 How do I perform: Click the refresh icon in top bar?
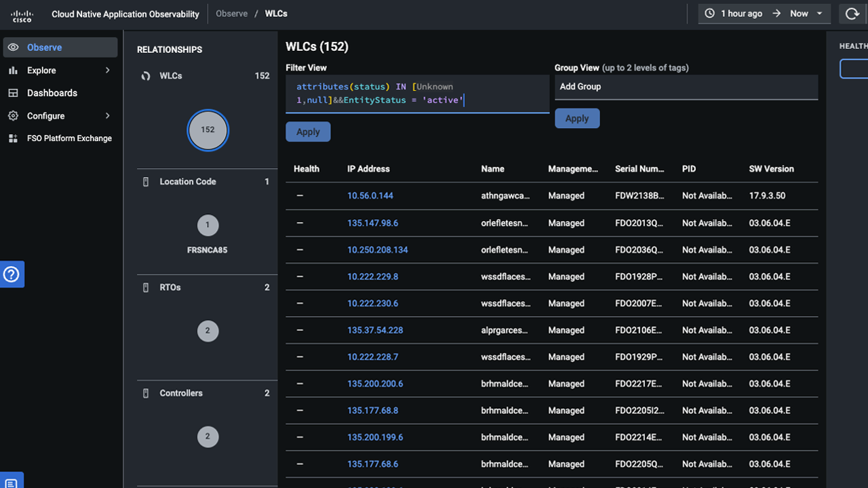click(852, 14)
